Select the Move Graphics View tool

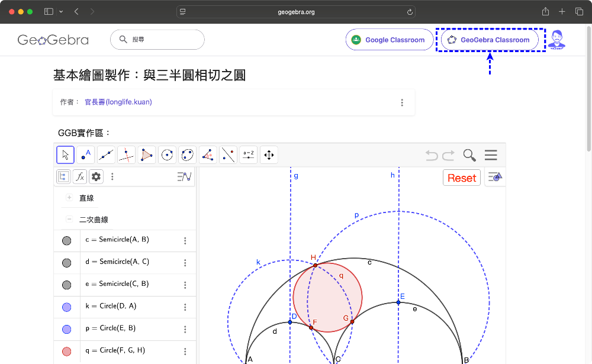click(269, 155)
